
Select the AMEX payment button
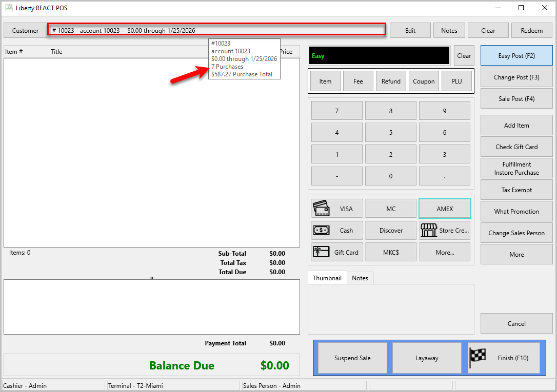point(445,209)
